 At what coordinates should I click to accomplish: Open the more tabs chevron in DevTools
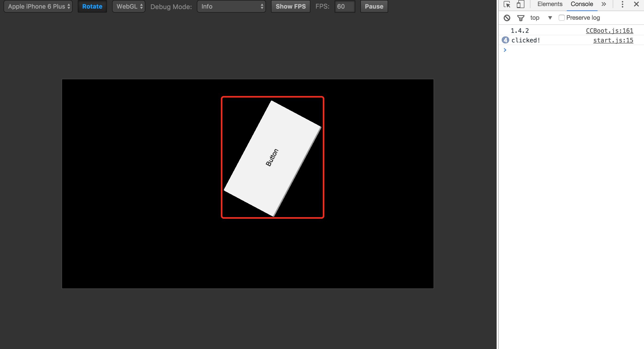click(x=604, y=4)
